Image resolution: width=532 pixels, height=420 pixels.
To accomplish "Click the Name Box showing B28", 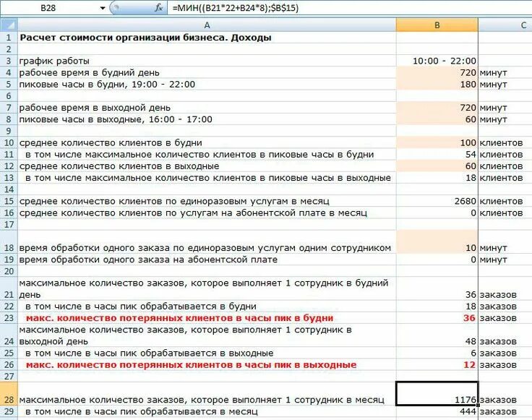I will click(49, 8).
